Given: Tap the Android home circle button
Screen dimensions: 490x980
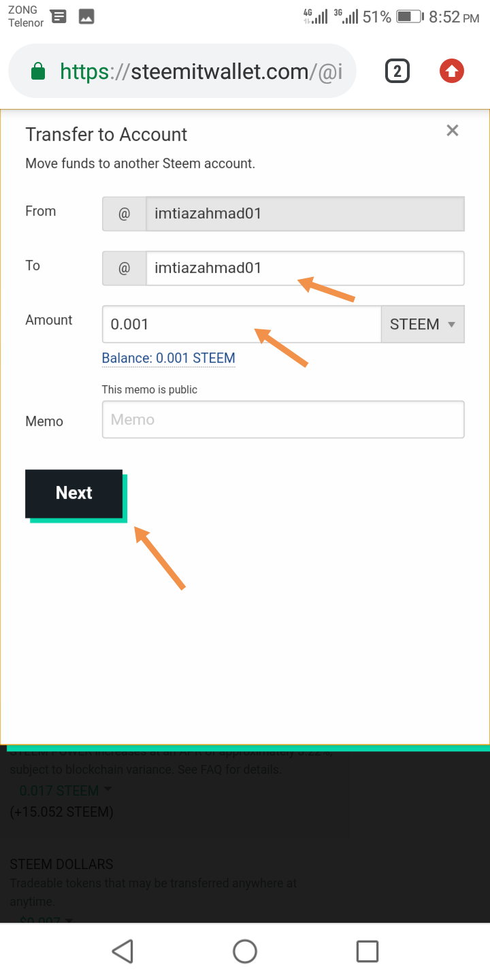Looking at the screenshot, I should click(x=245, y=951).
